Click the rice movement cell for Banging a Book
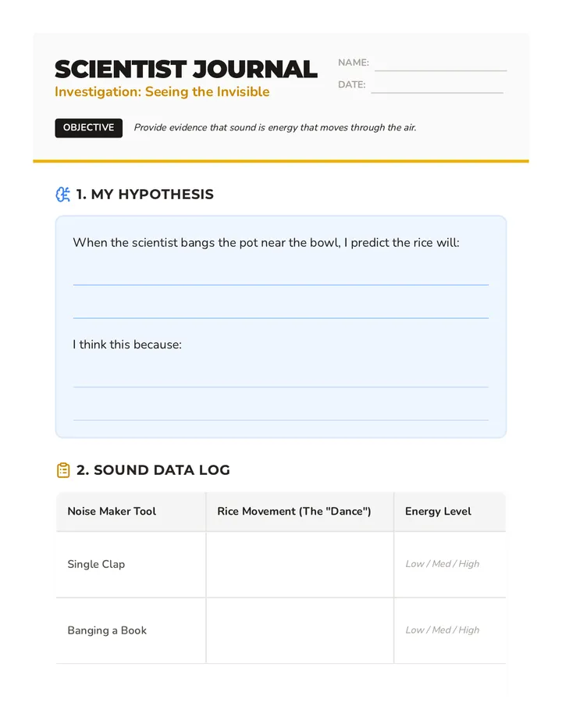 point(300,631)
